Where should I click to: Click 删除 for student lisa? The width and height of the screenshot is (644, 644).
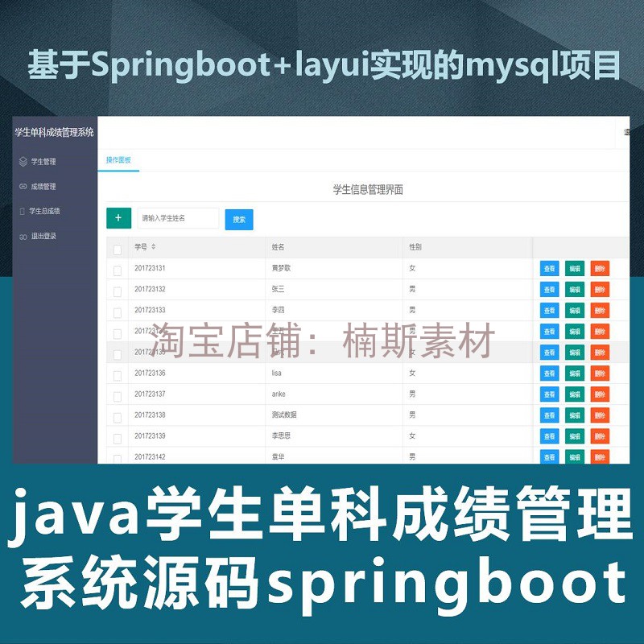pos(600,374)
